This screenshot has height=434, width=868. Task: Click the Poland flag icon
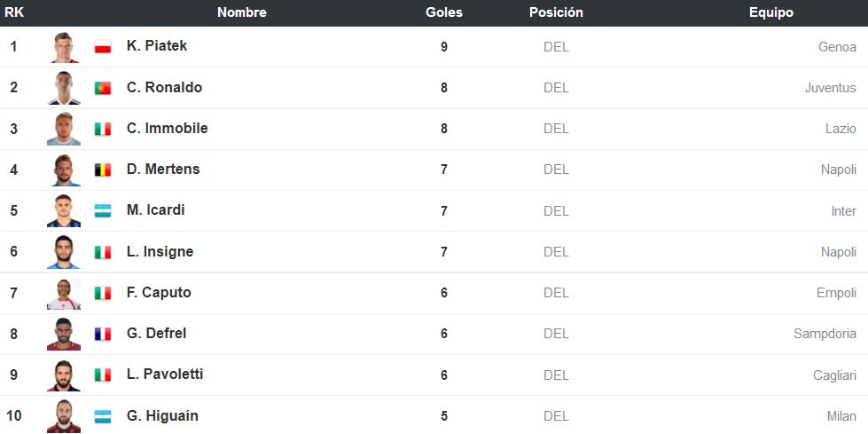(x=103, y=47)
